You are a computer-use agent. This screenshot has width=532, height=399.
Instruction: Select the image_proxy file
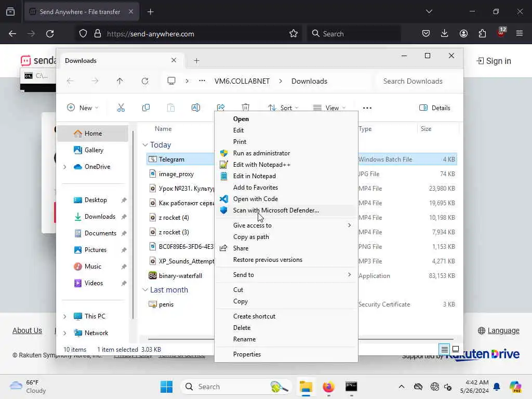tap(176, 174)
